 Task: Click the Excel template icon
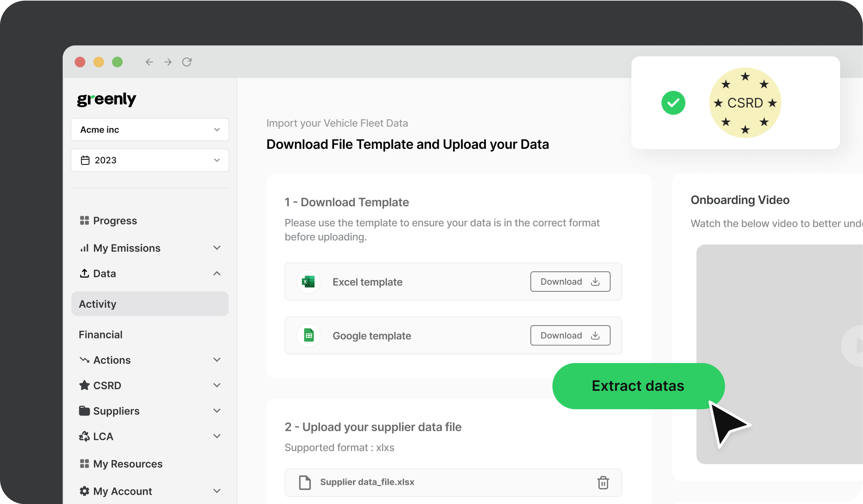309,282
